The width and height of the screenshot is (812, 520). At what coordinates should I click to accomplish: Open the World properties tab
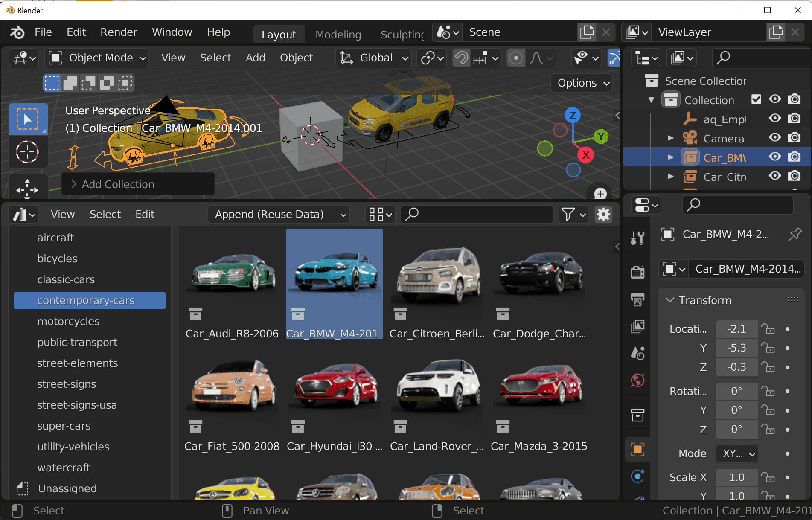637,380
